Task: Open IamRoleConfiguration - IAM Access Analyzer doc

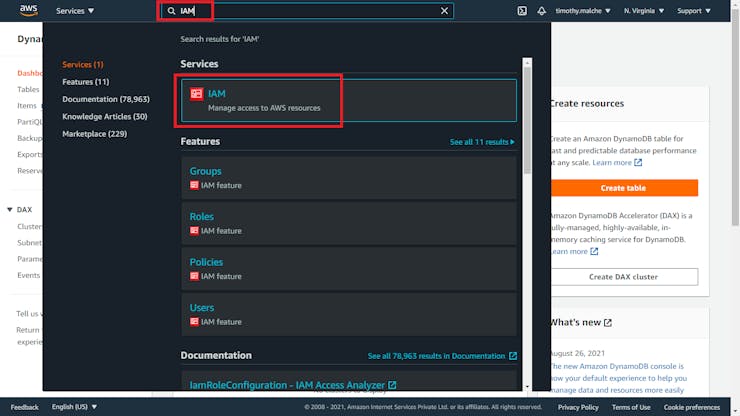Action: point(293,385)
